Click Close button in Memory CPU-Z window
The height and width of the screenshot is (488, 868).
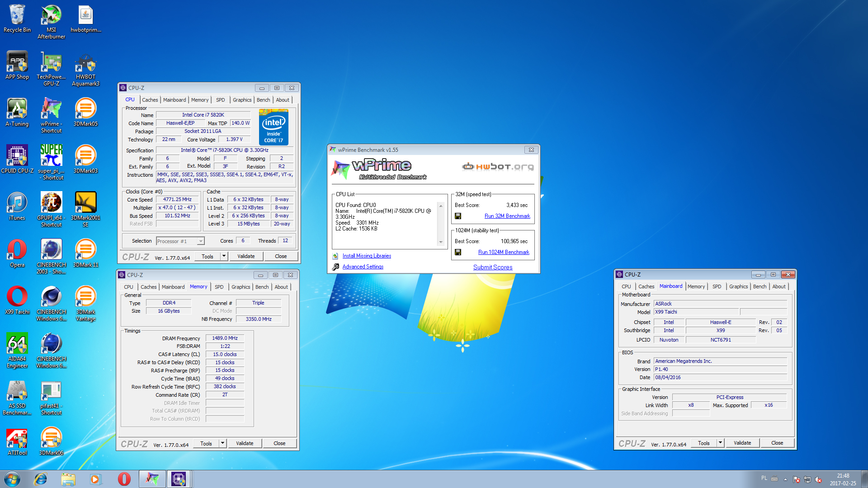tap(279, 443)
